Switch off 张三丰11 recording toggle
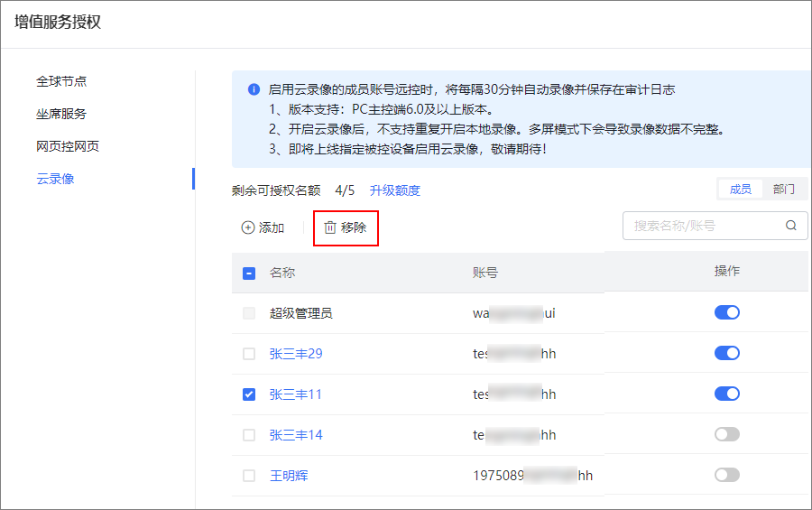812x510 pixels. coord(726,394)
